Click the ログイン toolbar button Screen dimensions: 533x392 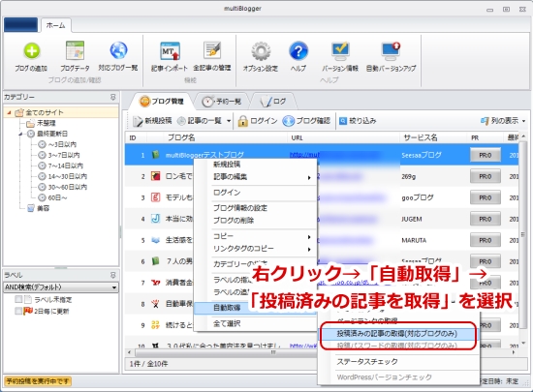coord(258,121)
